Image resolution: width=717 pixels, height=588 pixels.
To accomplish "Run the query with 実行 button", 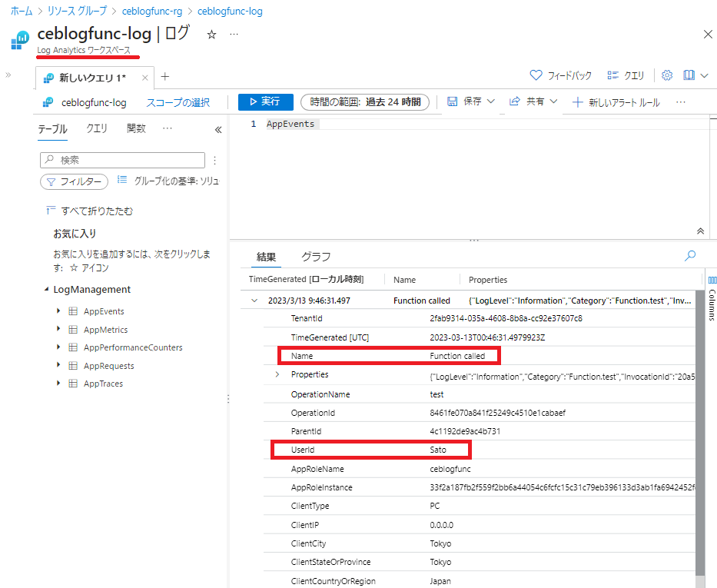I will 266,101.
